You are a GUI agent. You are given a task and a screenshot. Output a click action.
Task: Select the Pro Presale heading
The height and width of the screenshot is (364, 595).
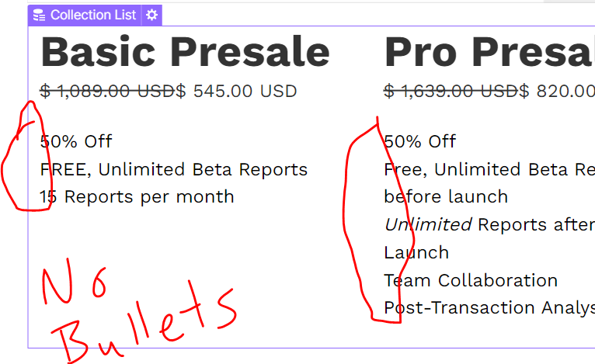point(489,52)
